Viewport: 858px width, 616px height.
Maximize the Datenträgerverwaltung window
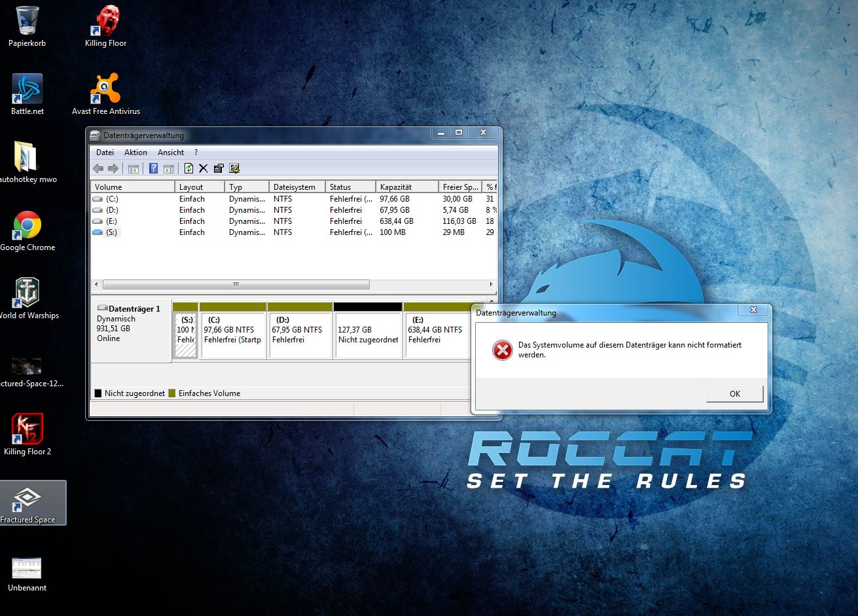(x=459, y=132)
